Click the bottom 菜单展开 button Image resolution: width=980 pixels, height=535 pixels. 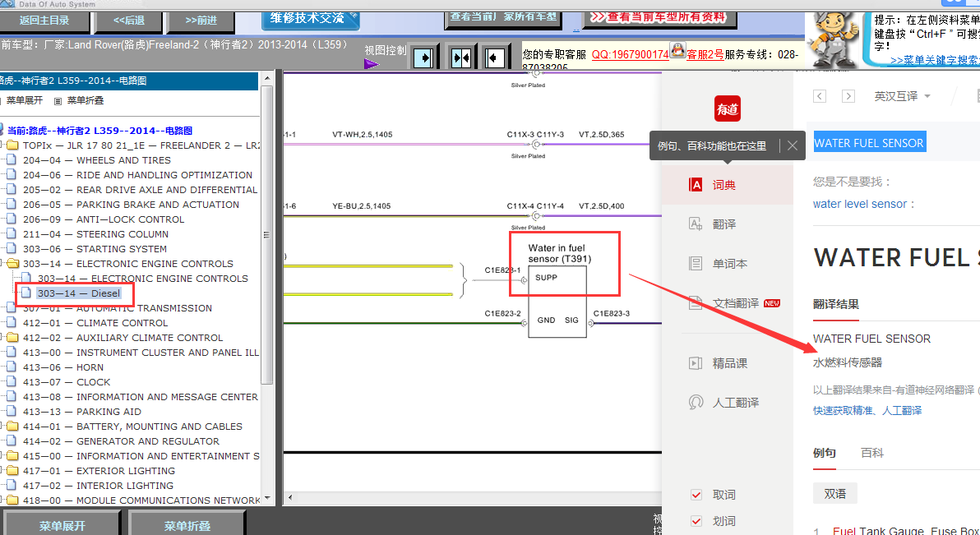point(62,523)
